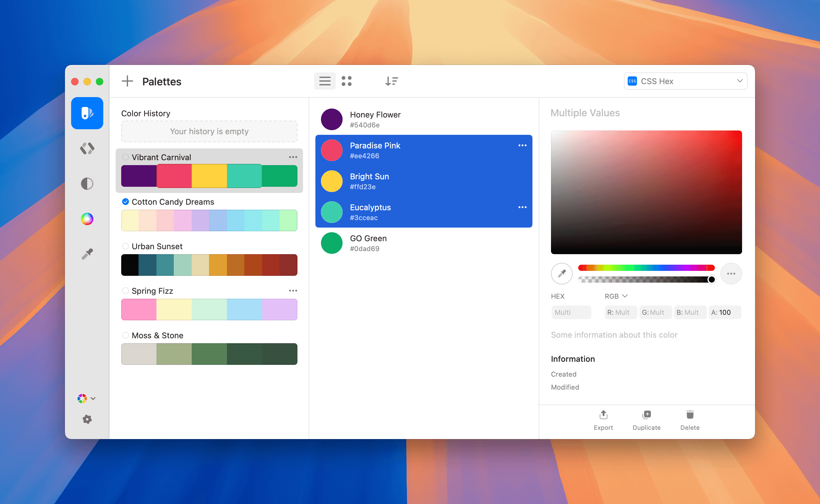Viewport: 820px width, 504px height.
Task: Select the Palettes tab in the sidebar
Action: point(87,113)
